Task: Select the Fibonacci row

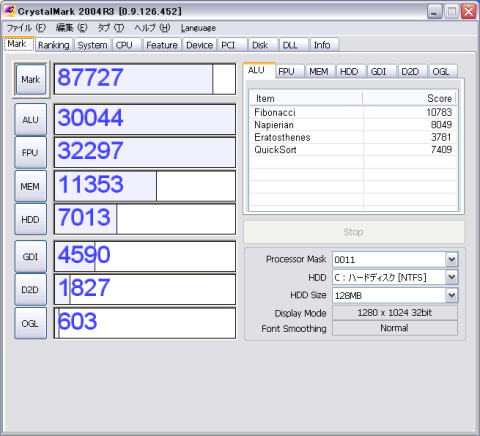Action: pos(353,112)
